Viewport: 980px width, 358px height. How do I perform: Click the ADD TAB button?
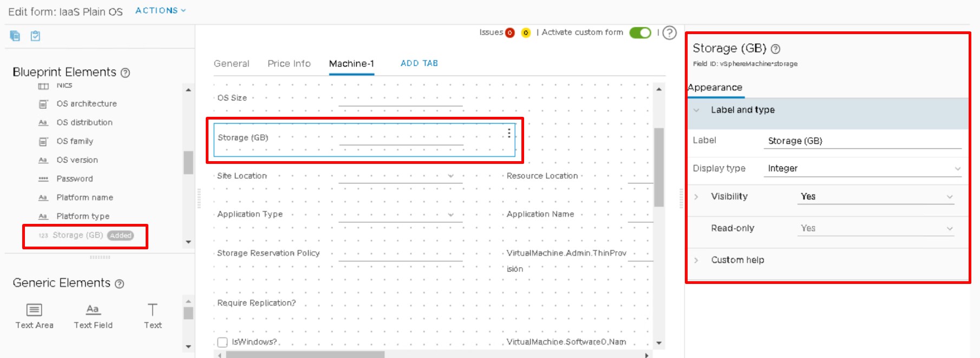[x=419, y=63]
